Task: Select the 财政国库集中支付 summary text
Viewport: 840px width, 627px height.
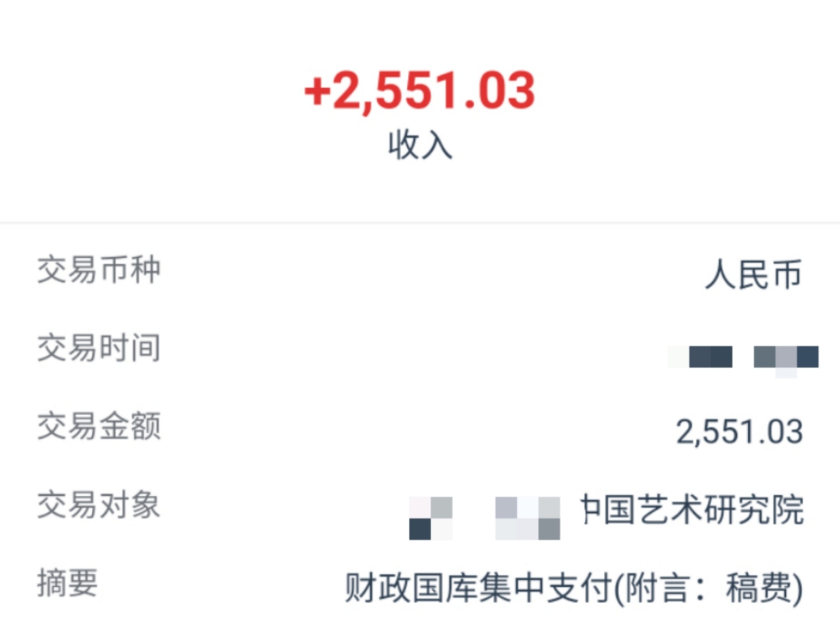Action: (x=478, y=588)
